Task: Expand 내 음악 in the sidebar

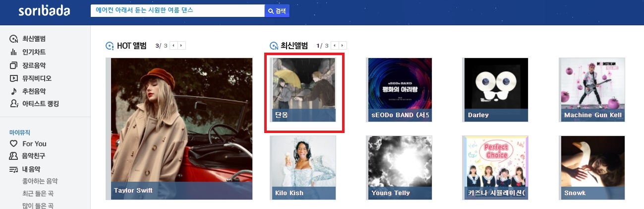Action: (25, 169)
